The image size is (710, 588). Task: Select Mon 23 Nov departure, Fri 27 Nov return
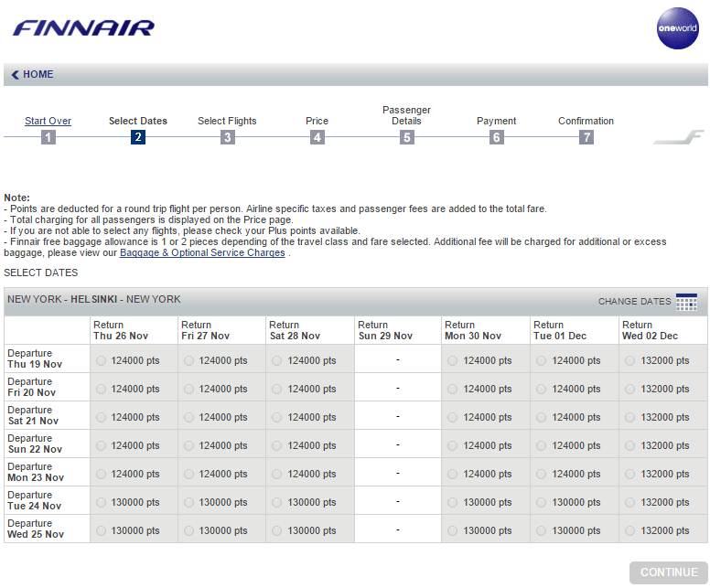(188, 475)
